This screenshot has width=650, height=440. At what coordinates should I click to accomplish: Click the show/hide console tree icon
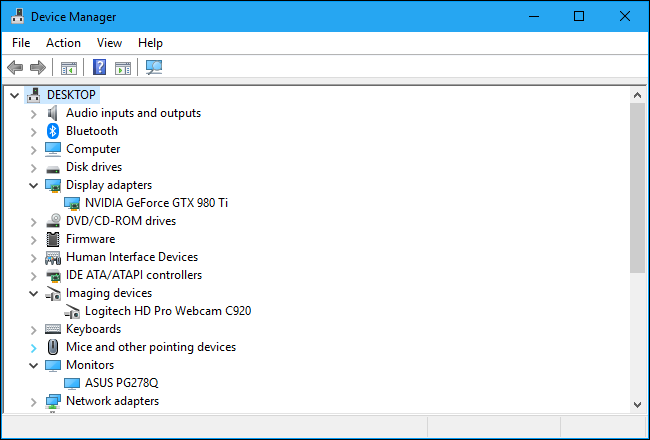tap(69, 68)
